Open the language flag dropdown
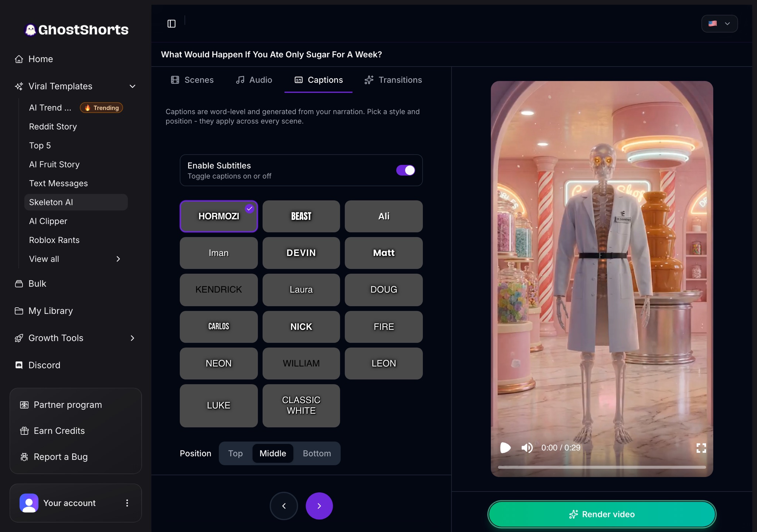The height and width of the screenshot is (532, 757). click(x=719, y=24)
